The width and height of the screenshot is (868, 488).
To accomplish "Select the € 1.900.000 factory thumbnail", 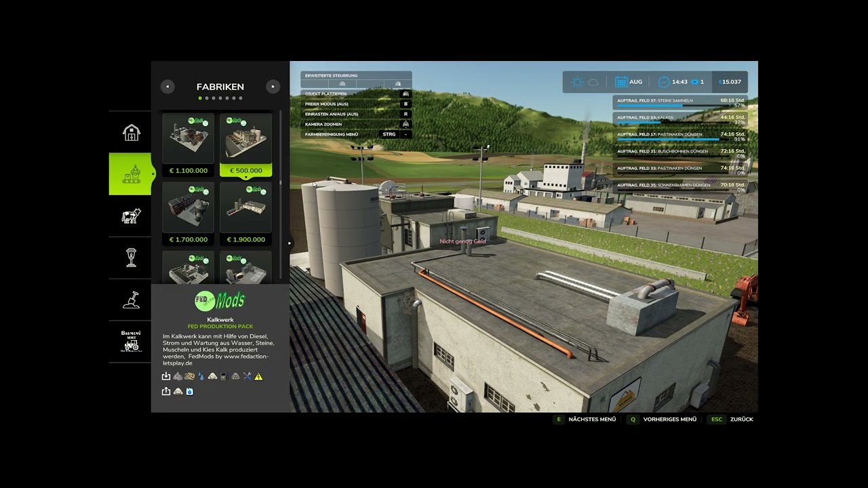I will pyautogui.click(x=245, y=207).
